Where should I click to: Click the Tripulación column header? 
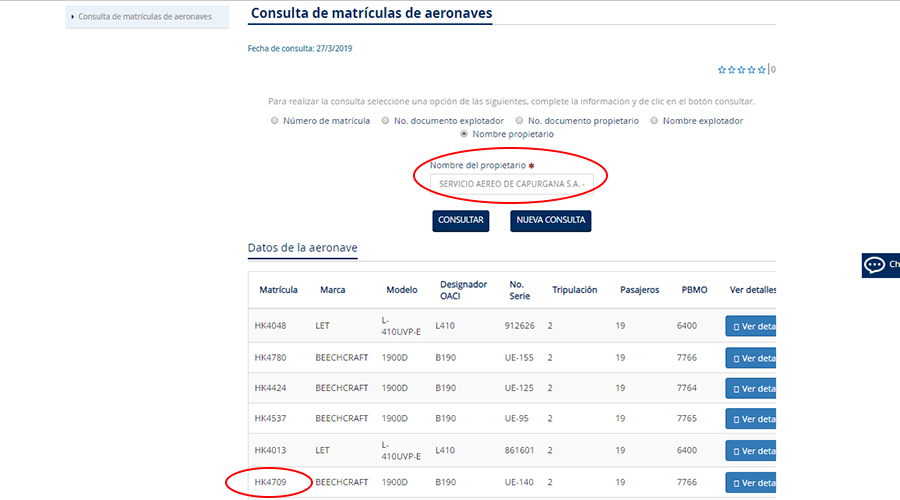coord(575,290)
